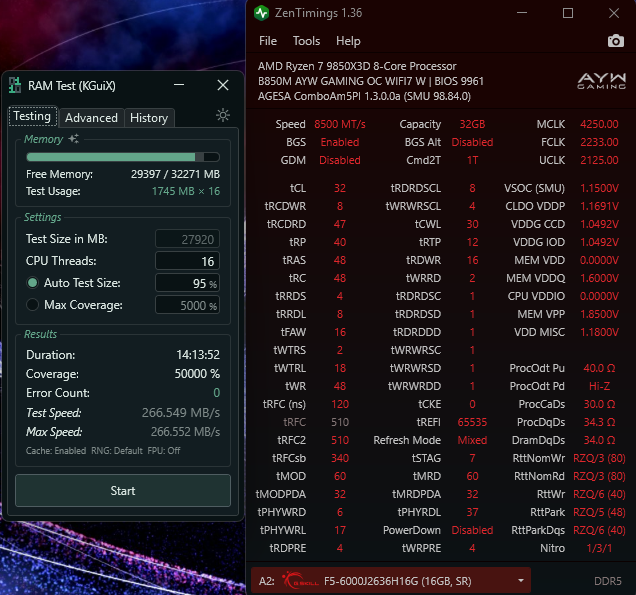
Task: Click the Duration 14:13:52 result
Action: pos(198,355)
